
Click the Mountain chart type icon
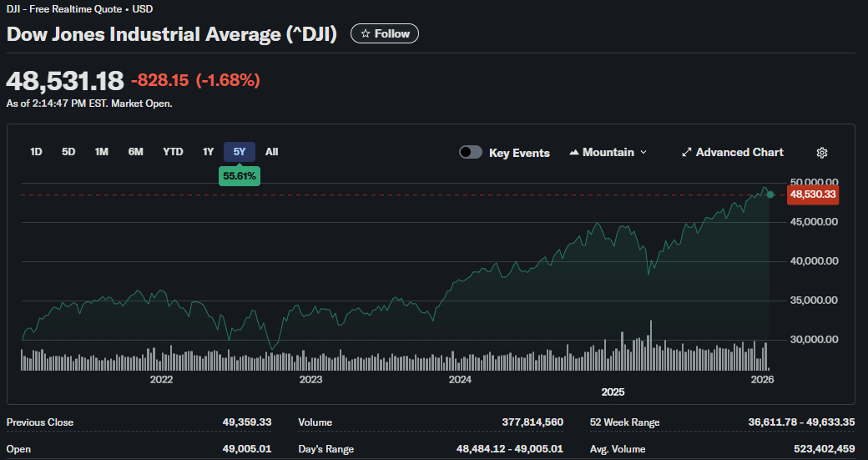point(574,153)
